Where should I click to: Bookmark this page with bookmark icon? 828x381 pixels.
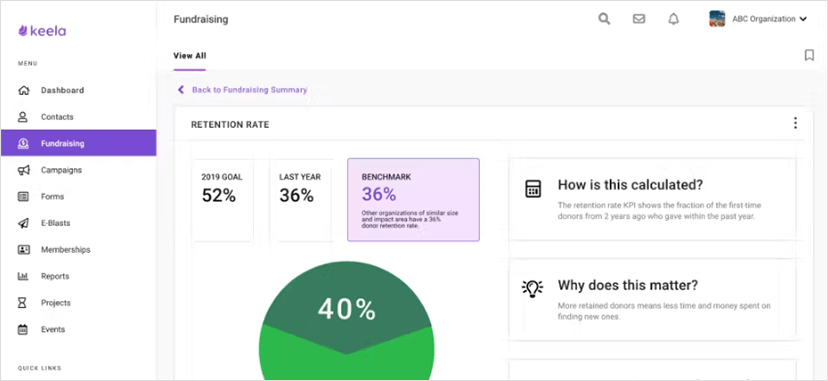click(809, 55)
